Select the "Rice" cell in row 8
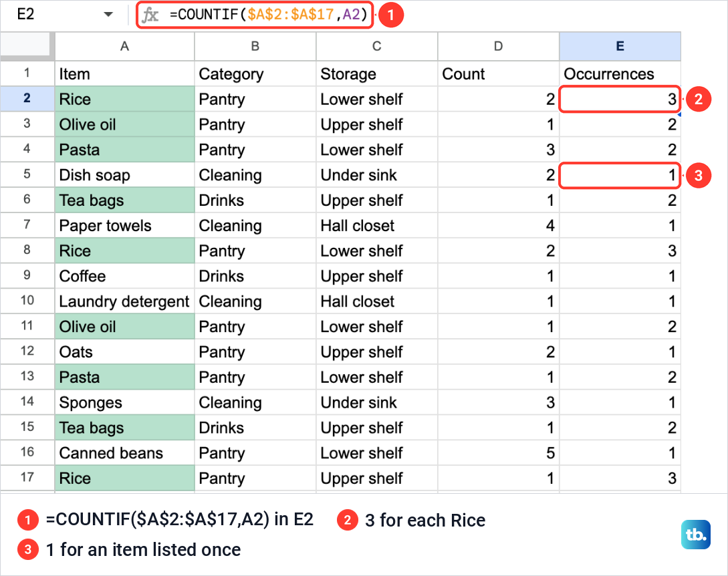This screenshot has height=576, width=728. pos(124,251)
